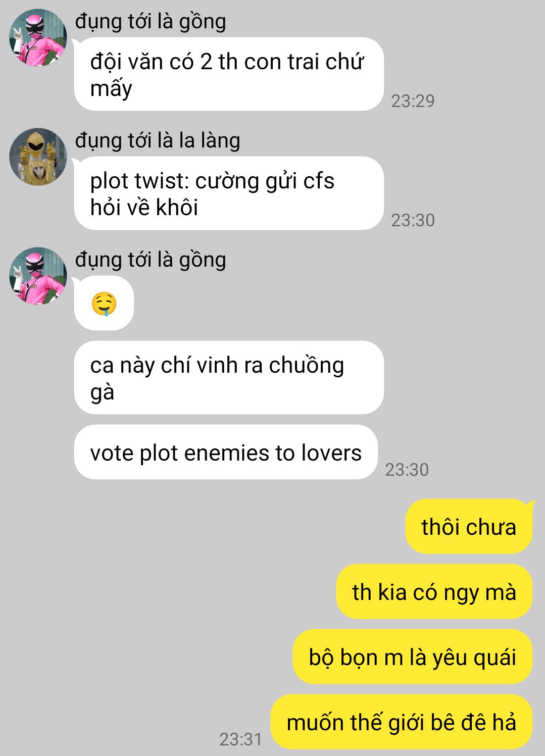This screenshot has height=756, width=545.
Task: Tap top sender name 'đụng tới là gồng'
Action: (151, 21)
